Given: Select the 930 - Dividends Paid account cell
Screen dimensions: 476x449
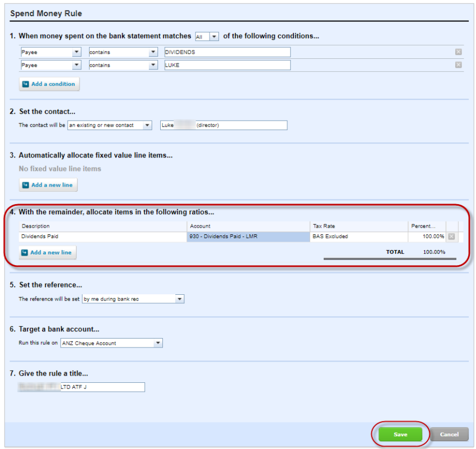Looking at the screenshot, I should point(248,237).
